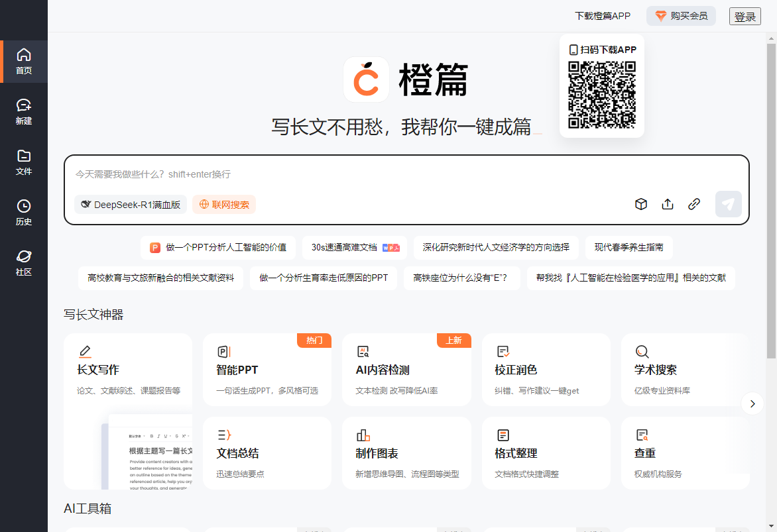Click the QR code for APP download

point(601,95)
